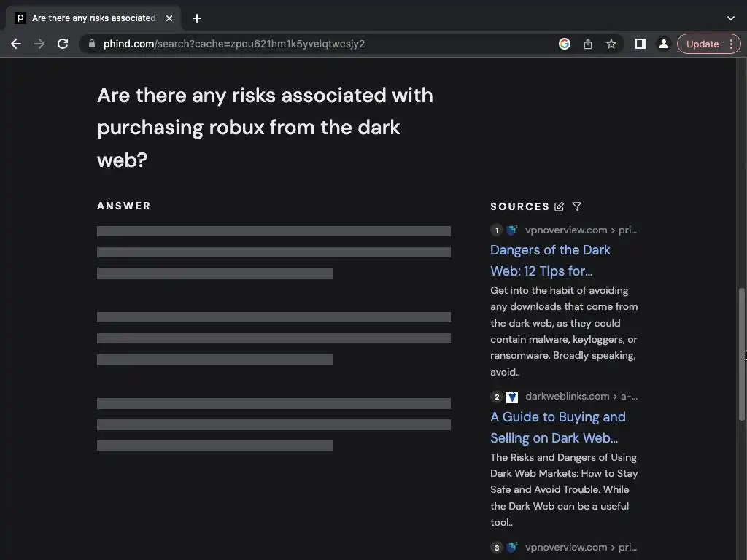Click the edit sources pencil icon
Viewport: 747px width, 560px height.
tap(560, 206)
